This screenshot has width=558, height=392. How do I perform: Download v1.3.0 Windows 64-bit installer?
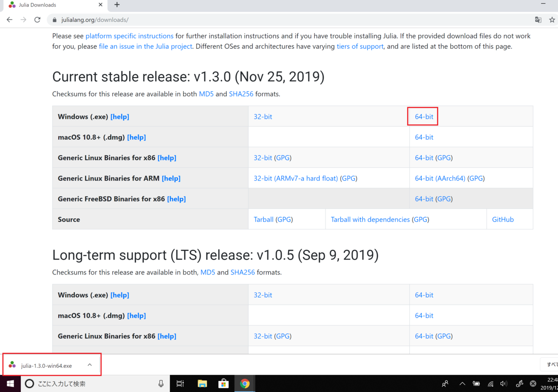coord(424,117)
